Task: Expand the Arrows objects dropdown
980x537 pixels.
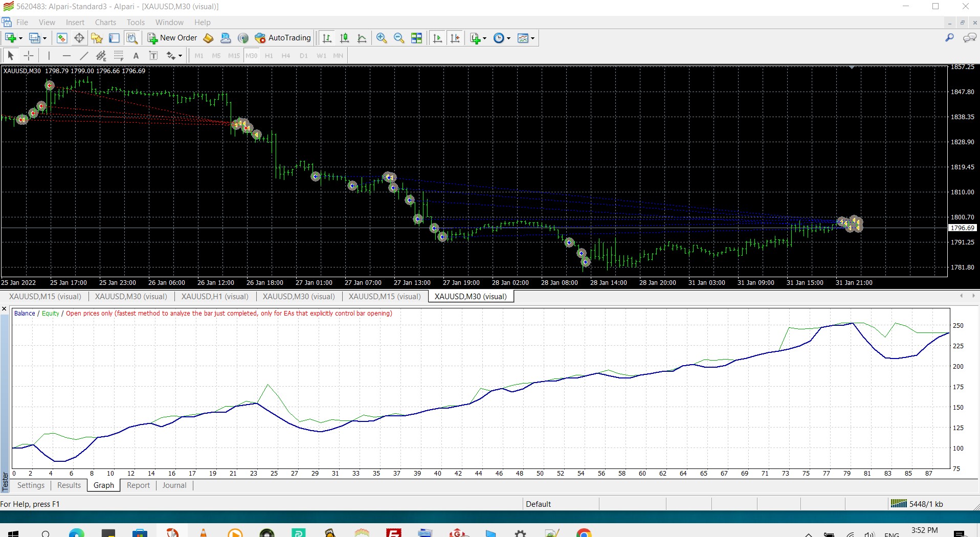Action: [x=180, y=55]
